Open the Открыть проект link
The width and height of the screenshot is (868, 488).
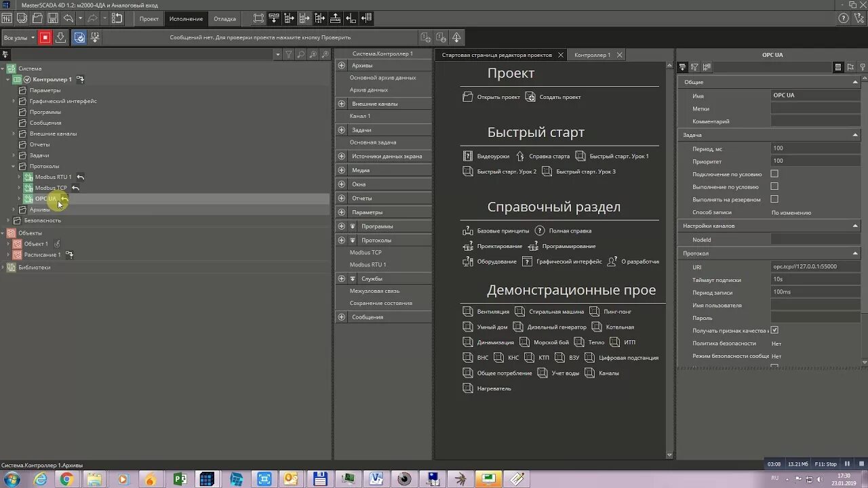click(498, 97)
